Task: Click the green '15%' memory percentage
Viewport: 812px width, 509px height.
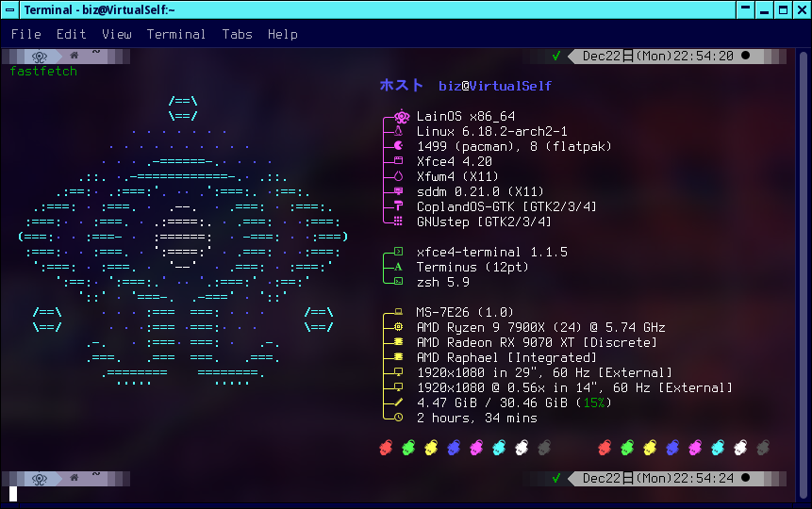Action: pyautogui.click(x=594, y=402)
